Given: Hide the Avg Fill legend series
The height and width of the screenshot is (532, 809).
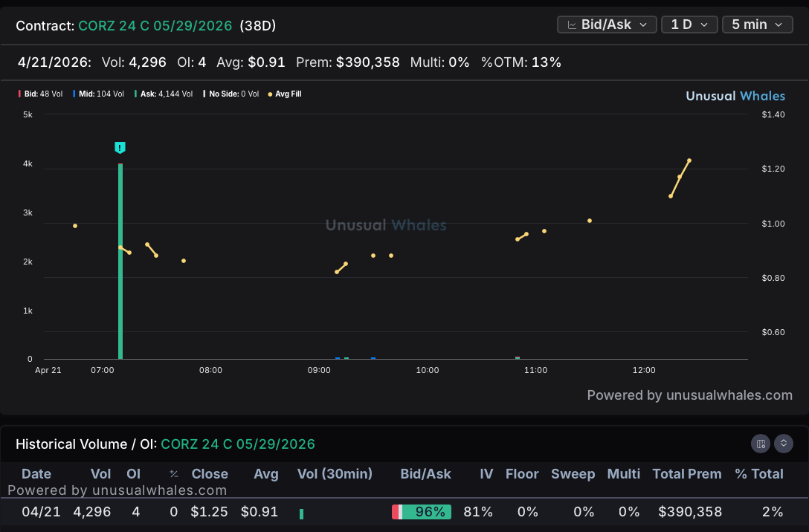Looking at the screenshot, I should [285, 94].
